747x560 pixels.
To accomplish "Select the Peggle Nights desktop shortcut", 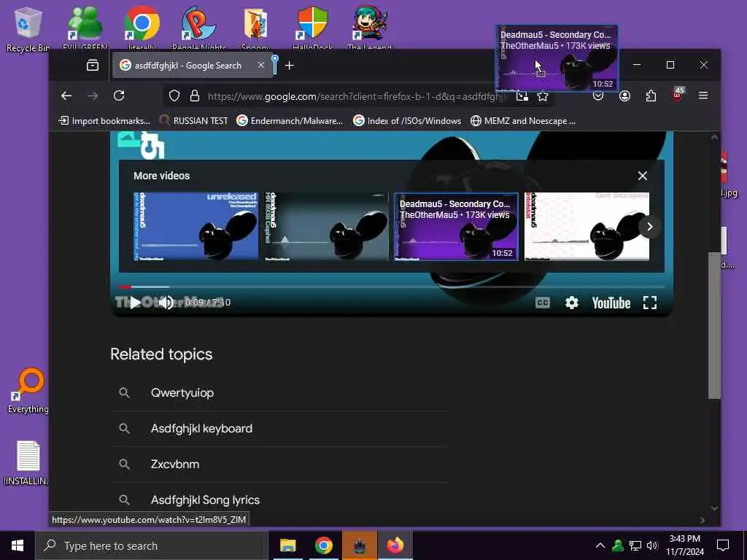I will (198, 28).
